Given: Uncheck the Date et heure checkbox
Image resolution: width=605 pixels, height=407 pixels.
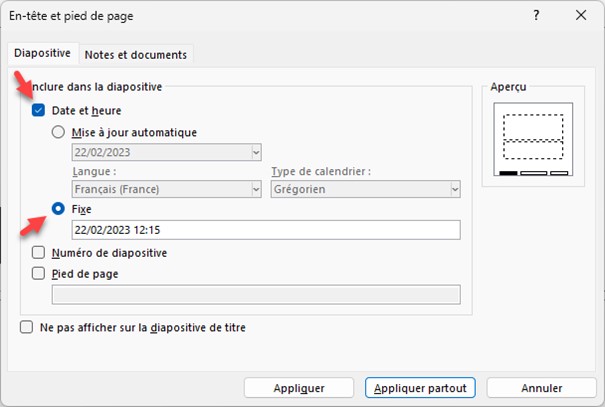Looking at the screenshot, I should [x=39, y=110].
